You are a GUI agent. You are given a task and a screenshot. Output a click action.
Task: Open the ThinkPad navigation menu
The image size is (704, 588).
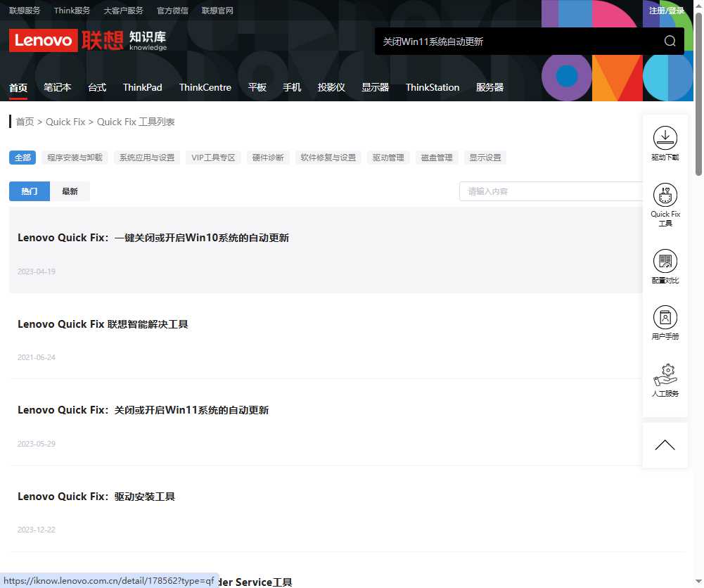pyautogui.click(x=142, y=87)
